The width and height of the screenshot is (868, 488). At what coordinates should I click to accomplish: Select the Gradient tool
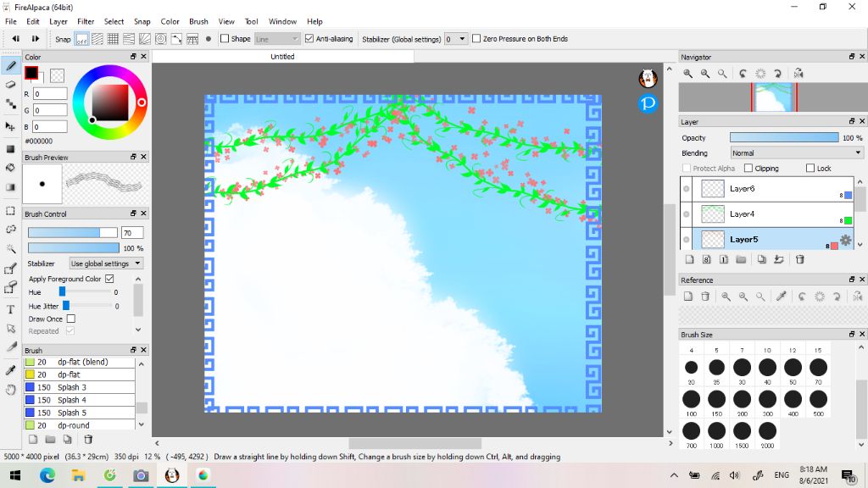[10, 187]
